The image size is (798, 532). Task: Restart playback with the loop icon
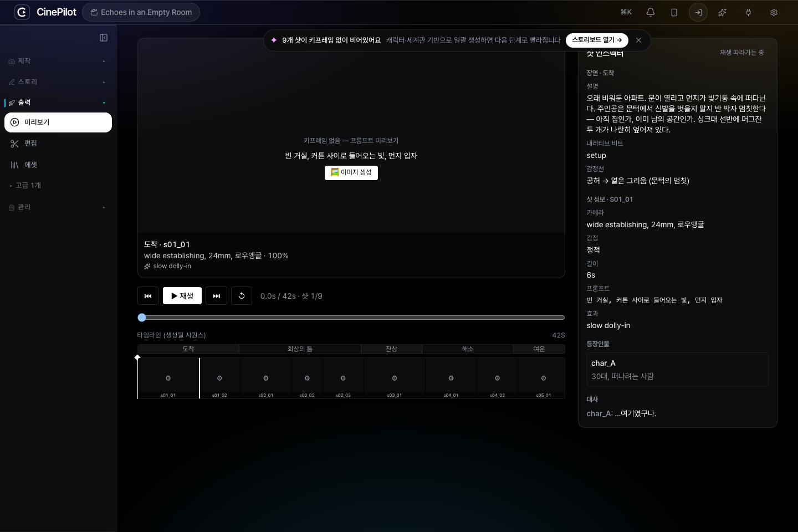click(242, 296)
